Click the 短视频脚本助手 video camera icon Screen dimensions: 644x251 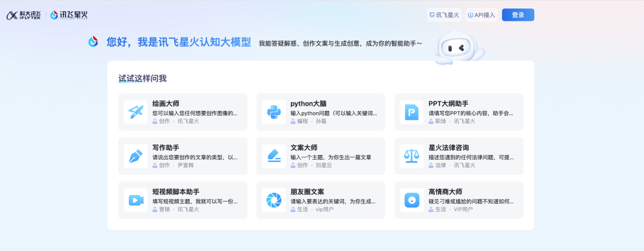point(135,200)
